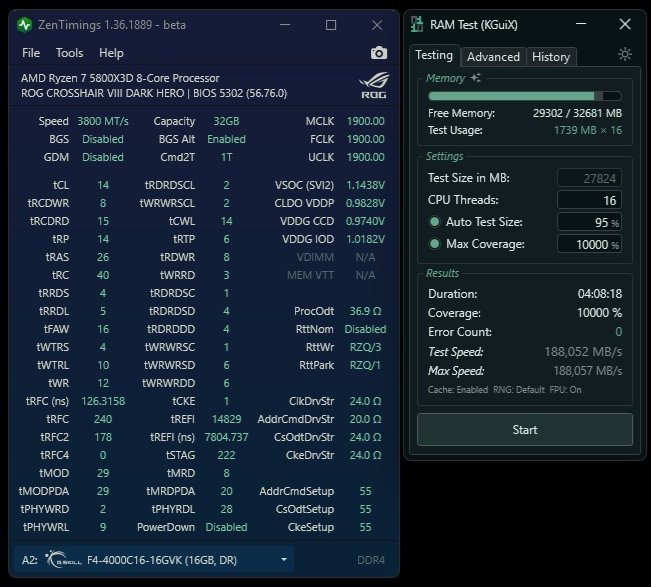This screenshot has height=587, width=651.
Task: Click the tREFI value 14829
Action: (226, 419)
